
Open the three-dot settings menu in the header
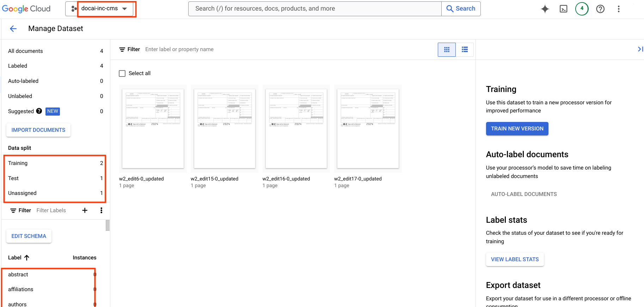pyautogui.click(x=619, y=9)
